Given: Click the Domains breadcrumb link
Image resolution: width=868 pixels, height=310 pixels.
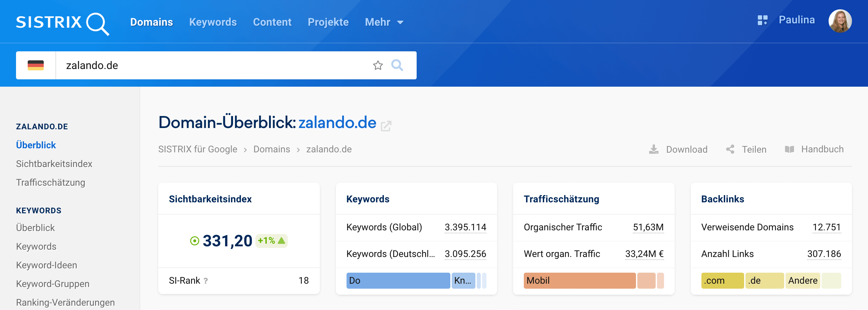Looking at the screenshot, I should click(271, 149).
